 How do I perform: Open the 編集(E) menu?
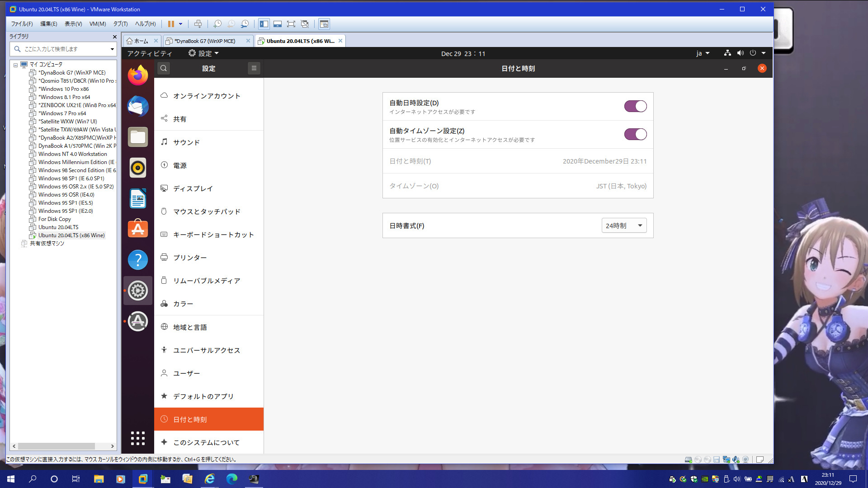click(x=48, y=24)
